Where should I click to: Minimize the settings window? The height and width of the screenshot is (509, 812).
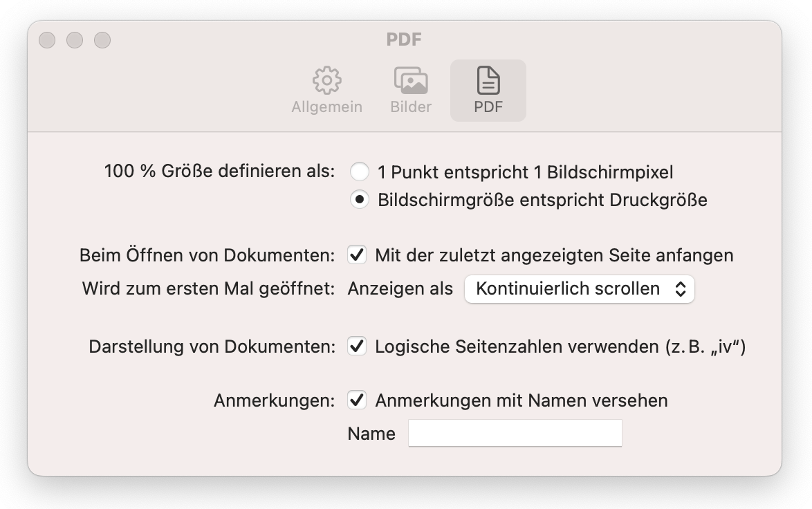[x=75, y=40]
